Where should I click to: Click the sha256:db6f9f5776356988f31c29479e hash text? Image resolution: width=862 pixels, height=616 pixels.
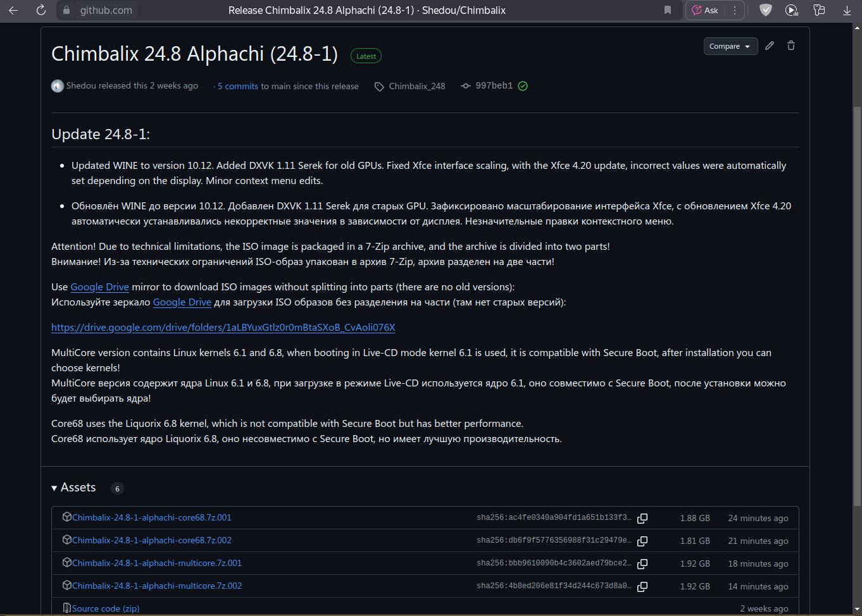554,541
